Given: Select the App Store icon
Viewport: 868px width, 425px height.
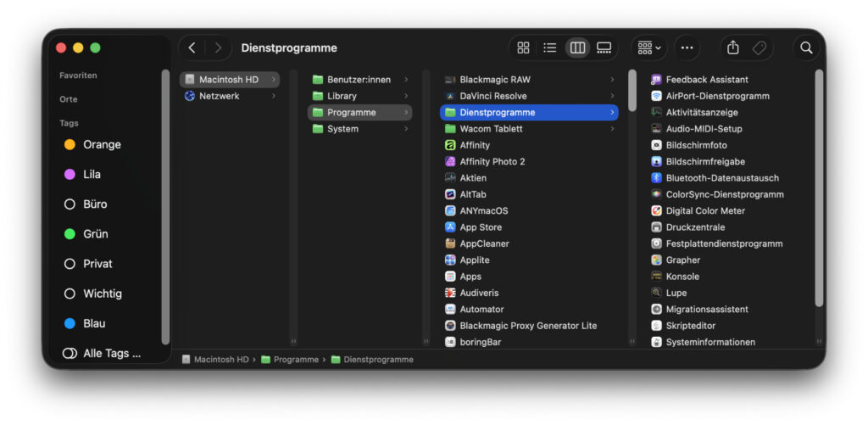Looking at the screenshot, I should pos(450,227).
